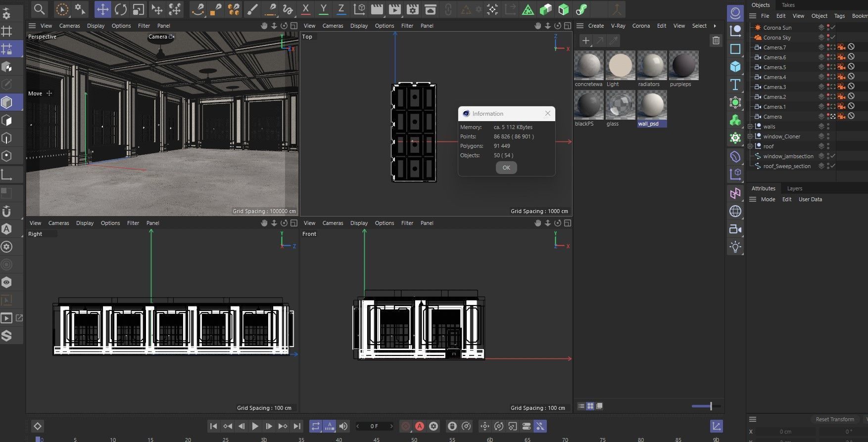Open coordinates panel hamburger menu beside Reset Transform
Screen dimensions: 868x442
point(753,419)
